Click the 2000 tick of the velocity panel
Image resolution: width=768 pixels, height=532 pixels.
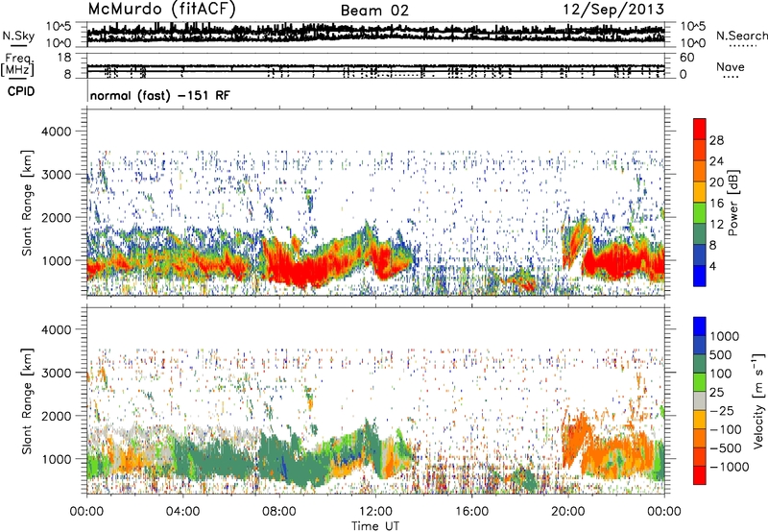57,416
